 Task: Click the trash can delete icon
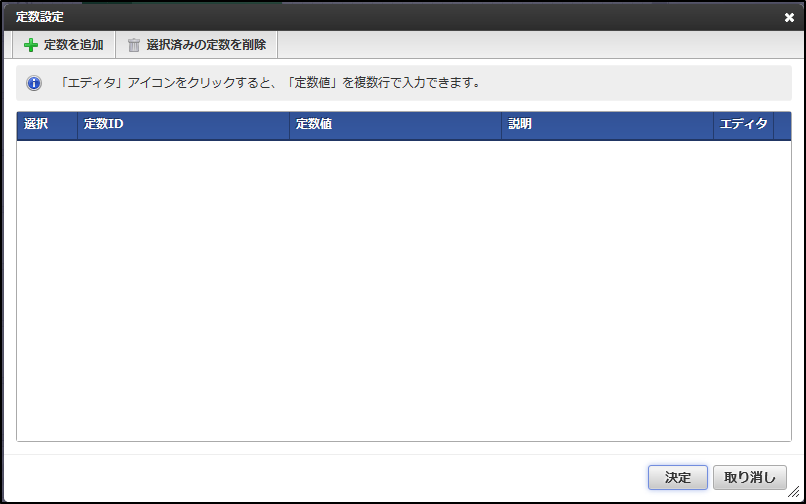pyautogui.click(x=134, y=45)
